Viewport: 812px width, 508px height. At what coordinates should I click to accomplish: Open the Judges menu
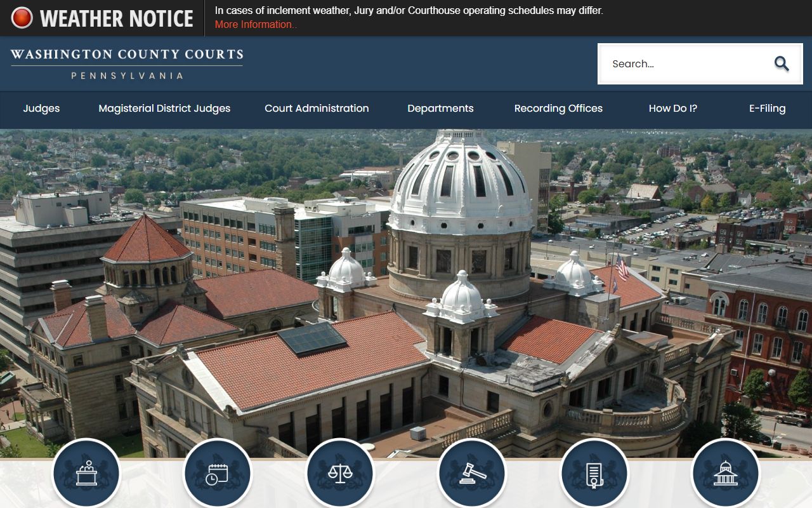[x=41, y=109]
